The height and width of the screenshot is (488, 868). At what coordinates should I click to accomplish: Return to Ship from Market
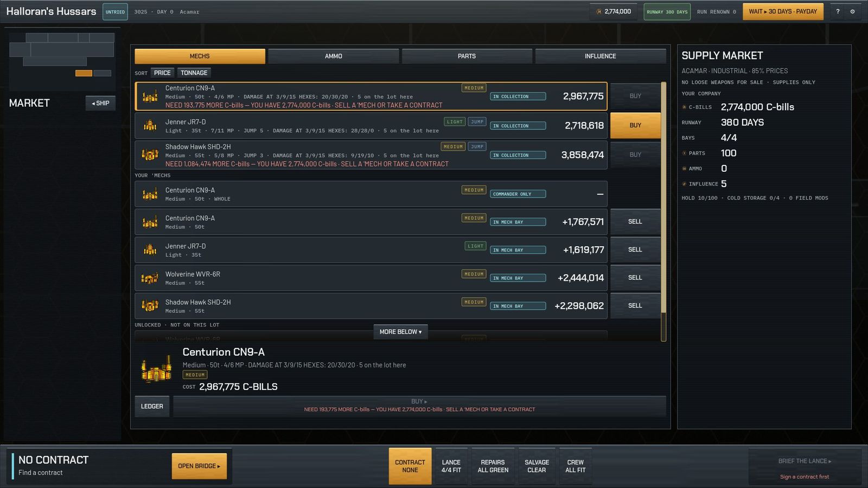tap(100, 103)
